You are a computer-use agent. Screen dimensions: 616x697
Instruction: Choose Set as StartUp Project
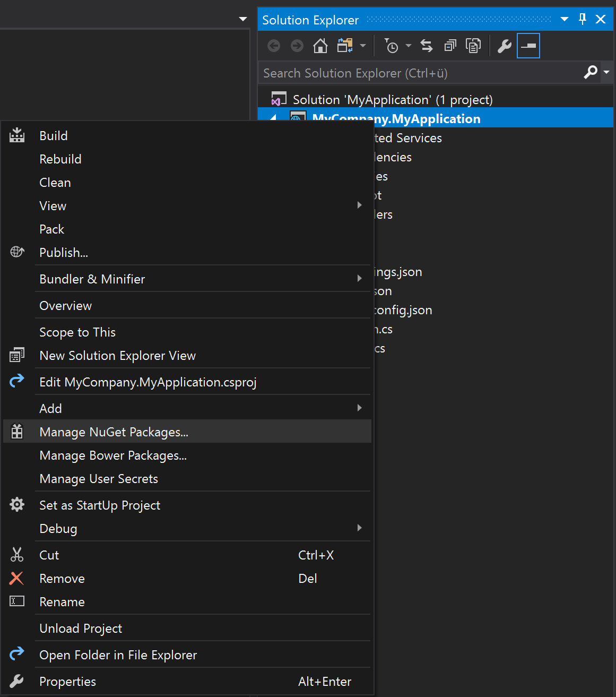click(x=100, y=505)
